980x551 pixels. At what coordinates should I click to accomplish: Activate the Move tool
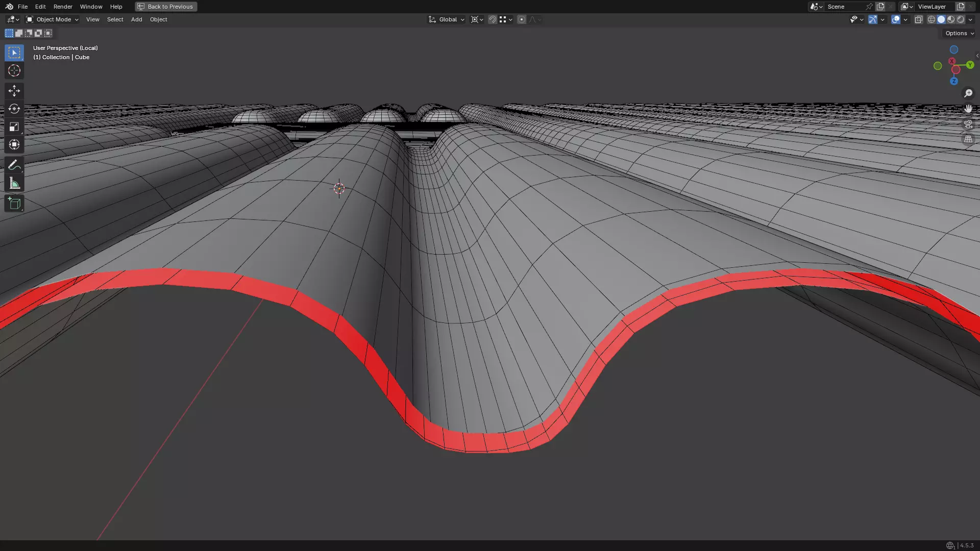click(x=14, y=91)
